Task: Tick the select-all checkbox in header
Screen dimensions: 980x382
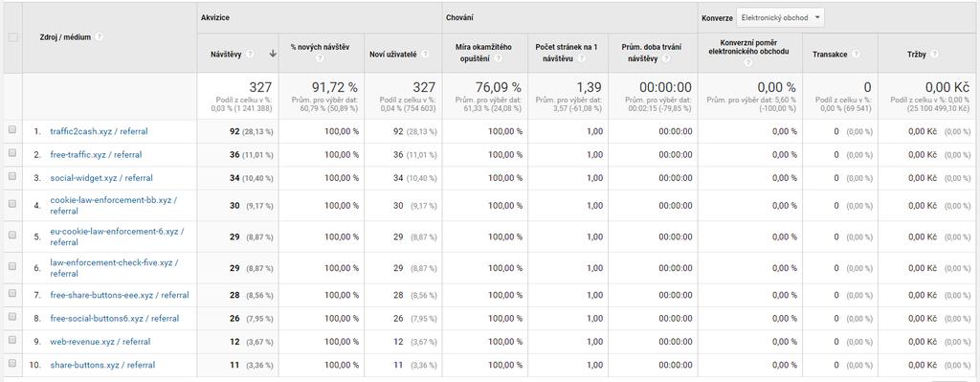Action: point(12,37)
